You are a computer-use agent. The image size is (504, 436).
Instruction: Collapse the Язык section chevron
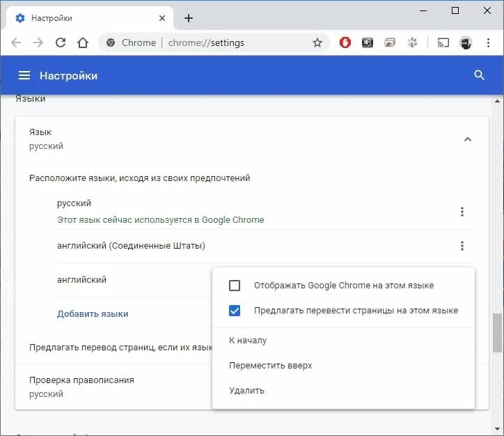pyautogui.click(x=468, y=139)
